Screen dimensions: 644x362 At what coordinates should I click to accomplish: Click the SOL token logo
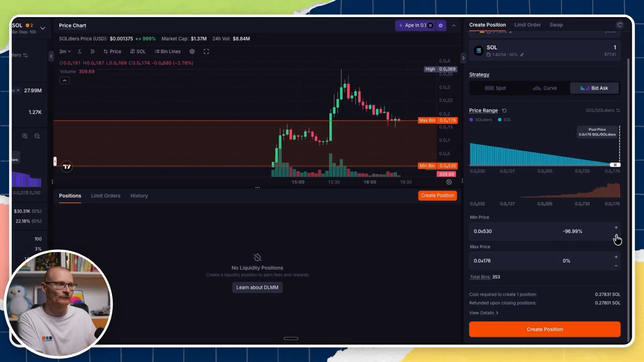478,50
